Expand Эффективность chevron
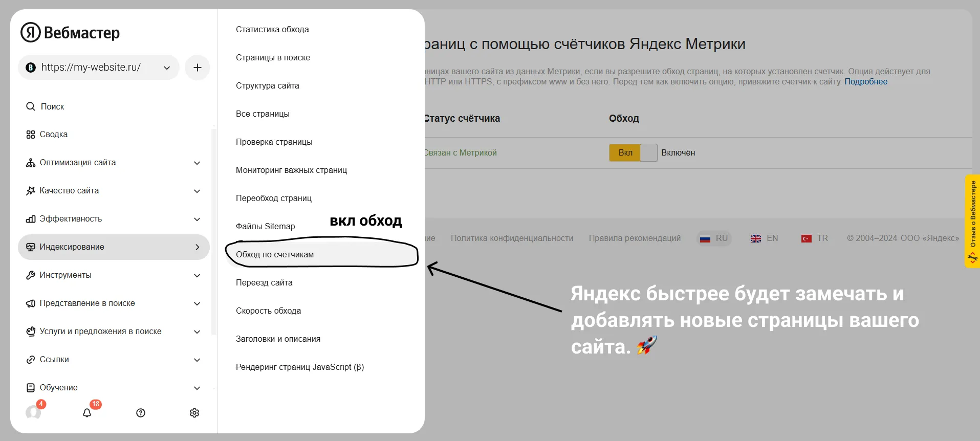980x441 pixels. (197, 219)
